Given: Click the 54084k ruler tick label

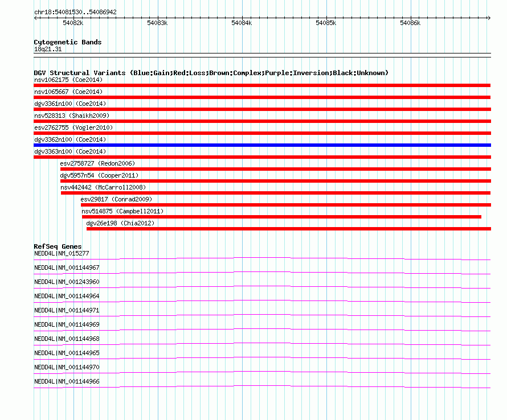Looking at the screenshot, I should coord(242,23).
